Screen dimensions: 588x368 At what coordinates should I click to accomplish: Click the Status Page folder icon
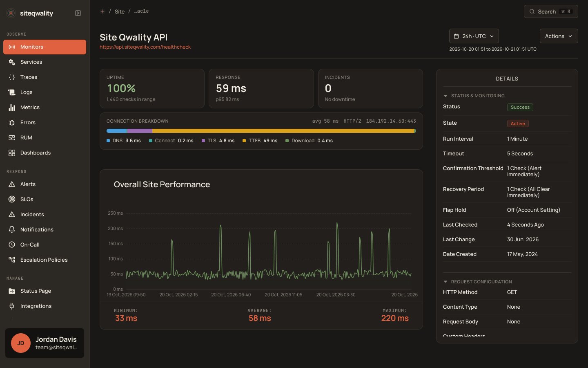12,291
